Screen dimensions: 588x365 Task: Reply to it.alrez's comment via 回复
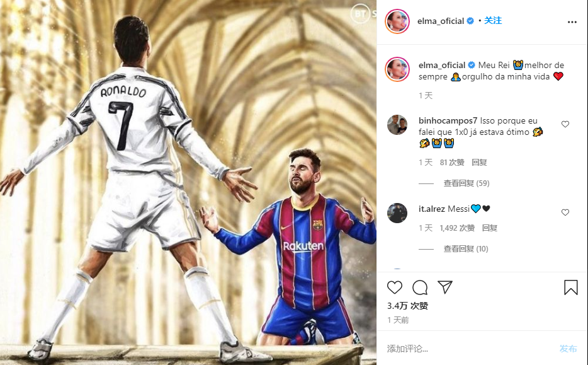pyautogui.click(x=489, y=228)
